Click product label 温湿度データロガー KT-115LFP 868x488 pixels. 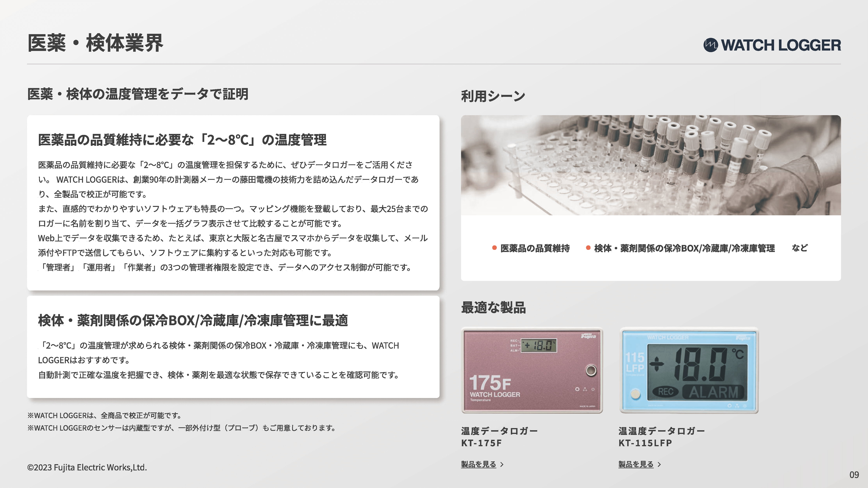[x=661, y=437]
